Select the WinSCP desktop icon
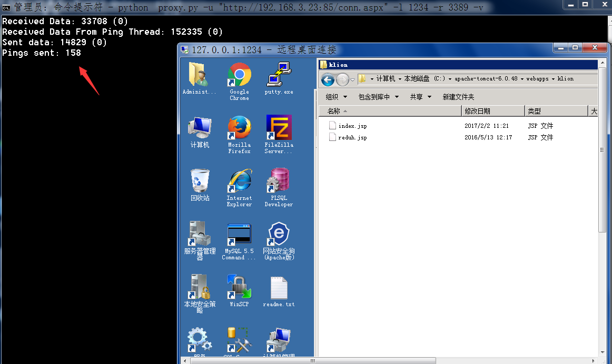Viewport: 612px width, 364px height. point(239,290)
